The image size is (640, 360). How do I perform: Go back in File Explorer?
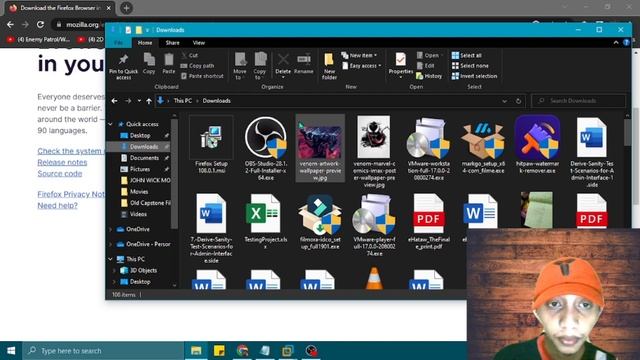tap(114, 101)
